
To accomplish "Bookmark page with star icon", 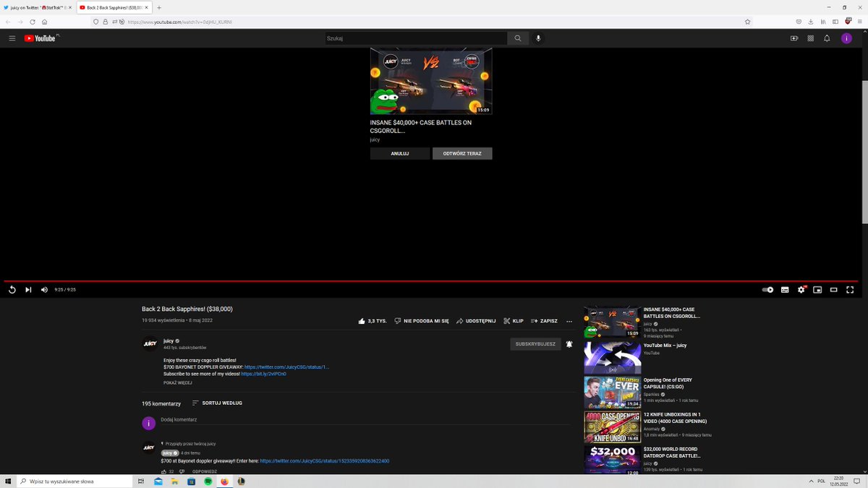I will coord(747,22).
